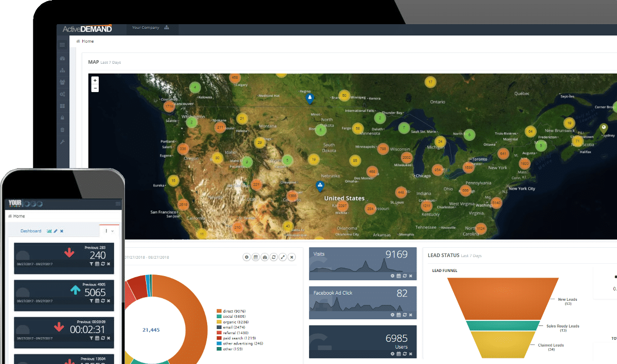Viewport: 617px width, 364px height.
Task: Open the contacts group icon in sidebar
Action: (62, 82)
